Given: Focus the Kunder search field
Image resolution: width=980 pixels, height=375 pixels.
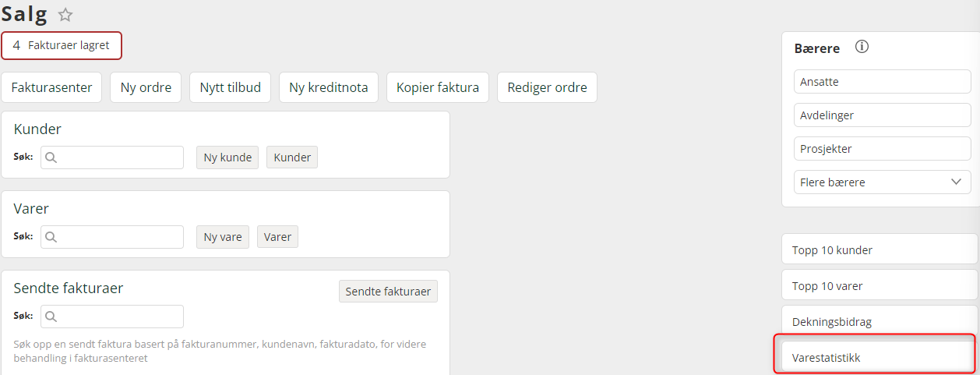Looking at the screenshot, I should click(112, 157).
